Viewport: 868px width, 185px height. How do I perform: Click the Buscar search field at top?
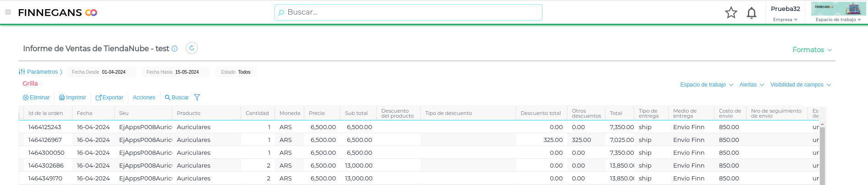[x=408, y=12]
